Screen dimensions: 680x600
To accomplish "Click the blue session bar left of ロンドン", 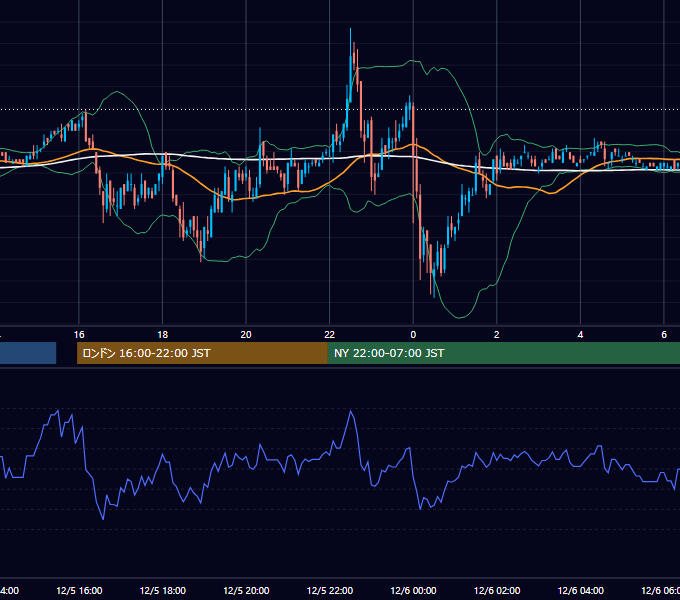I will [x=28, y=353].
